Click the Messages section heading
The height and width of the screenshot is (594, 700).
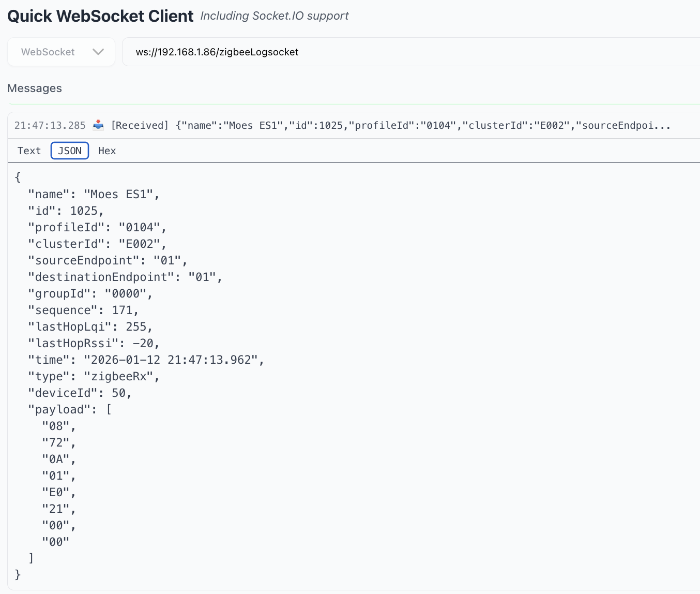pos(35,88)
